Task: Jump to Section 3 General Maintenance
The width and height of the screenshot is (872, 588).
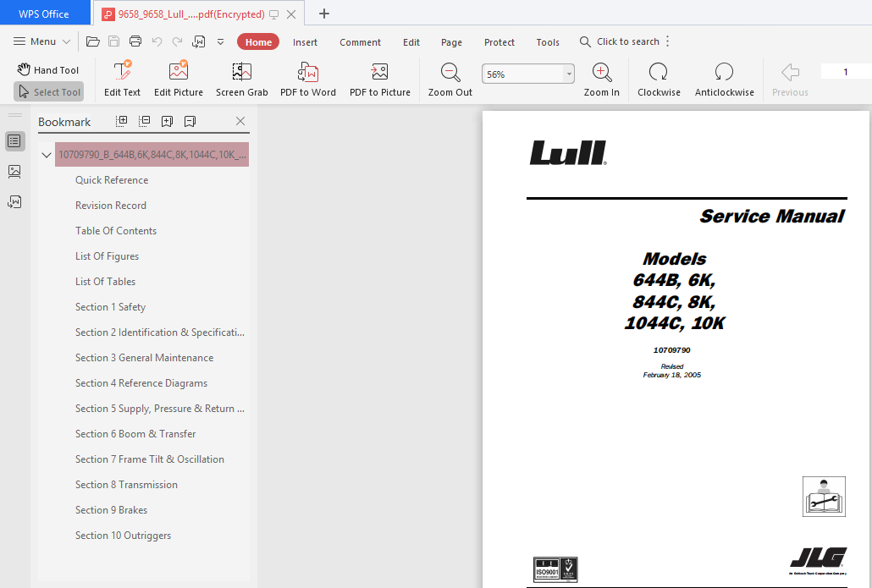Action: pos(144,358)
